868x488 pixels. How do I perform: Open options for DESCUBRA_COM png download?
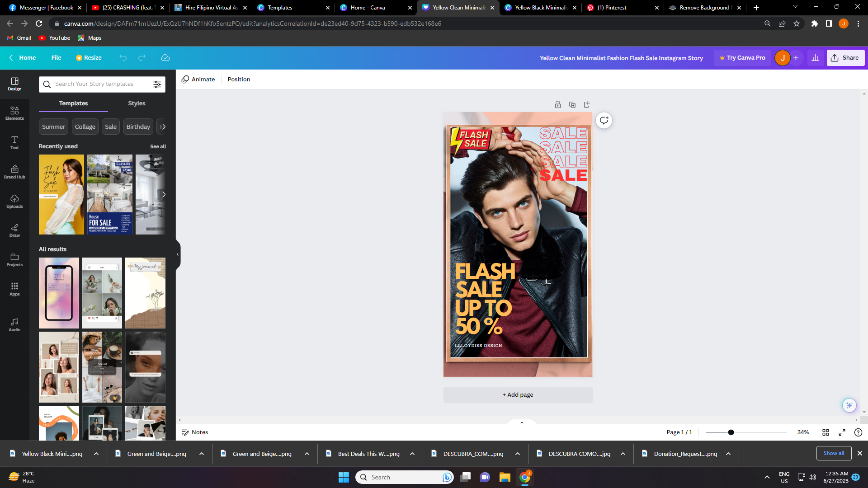[518, 454]
